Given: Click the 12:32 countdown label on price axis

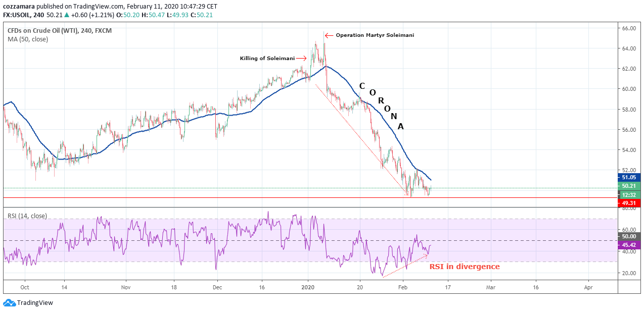Looking at the screenshot, I should [629, 194].
